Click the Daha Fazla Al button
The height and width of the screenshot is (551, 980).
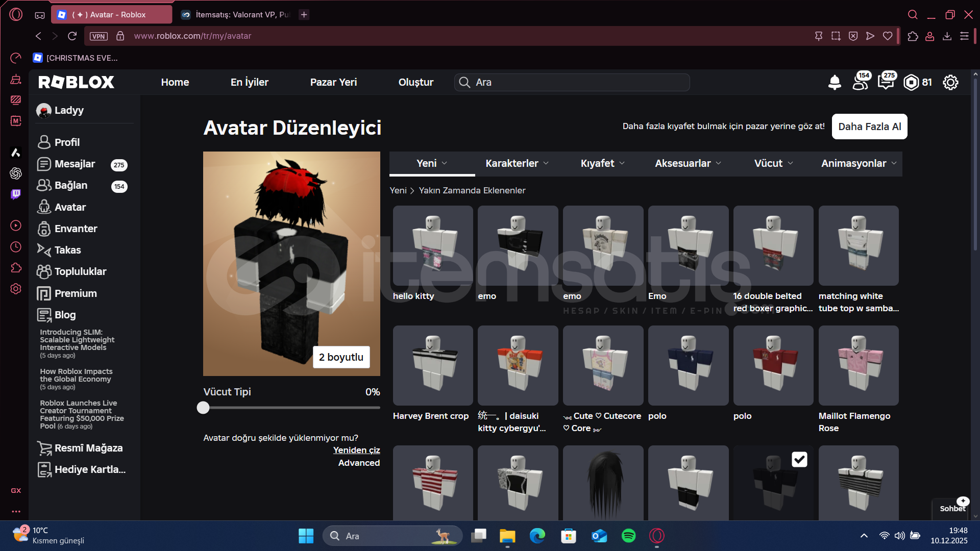pos(869,127)
